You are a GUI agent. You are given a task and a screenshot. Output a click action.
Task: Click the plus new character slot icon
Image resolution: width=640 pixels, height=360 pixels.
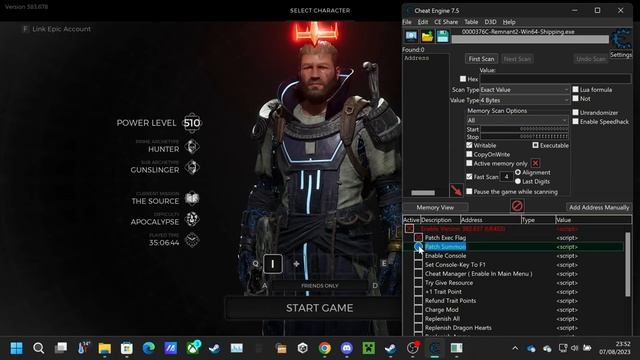click(x=296, y=264)
